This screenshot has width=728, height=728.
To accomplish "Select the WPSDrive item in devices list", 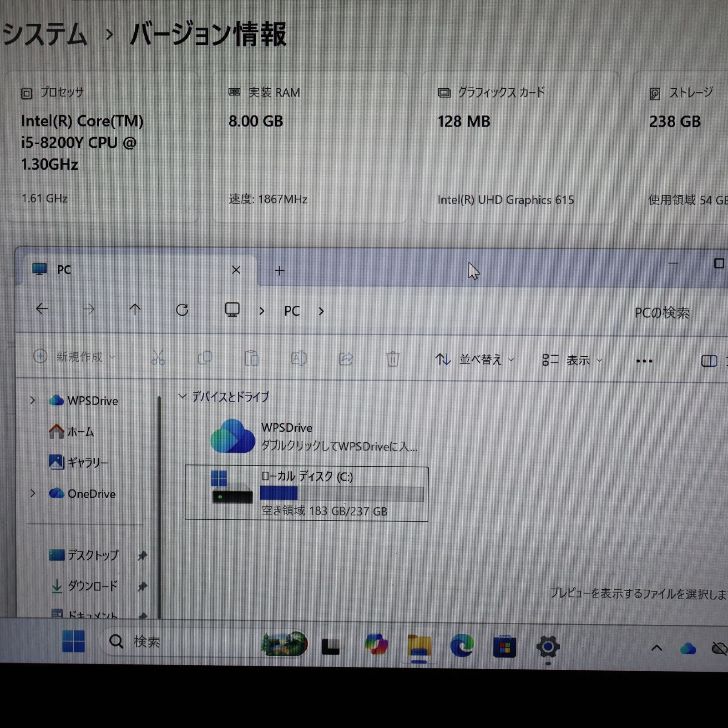I will tap(314, 436).
